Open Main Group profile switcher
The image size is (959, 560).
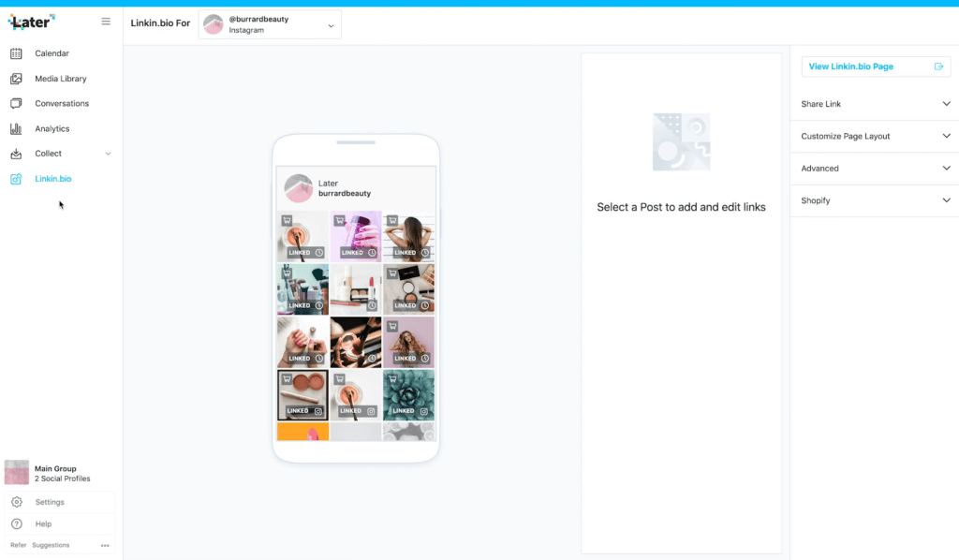click(x=59, y=473)
